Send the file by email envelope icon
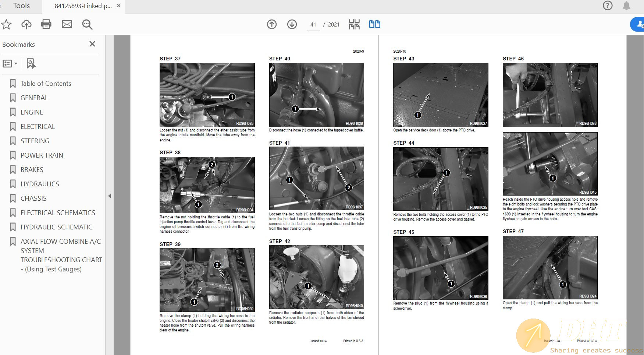Viewport: 644px width, 355px height. 67,25
